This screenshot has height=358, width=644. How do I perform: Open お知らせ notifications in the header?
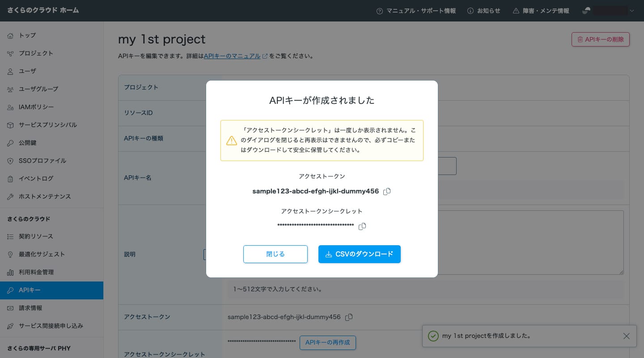pos(483,11)
